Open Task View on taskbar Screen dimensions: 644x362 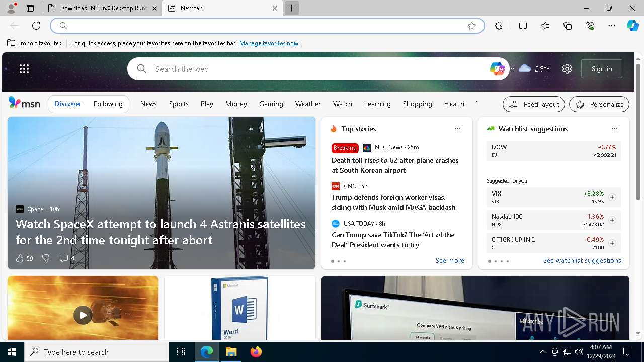click(181, 352)
